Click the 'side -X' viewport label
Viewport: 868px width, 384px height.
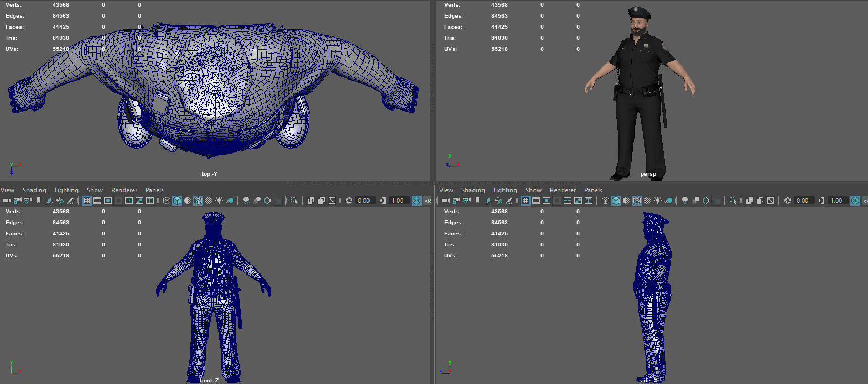click(x=648, y=380)
